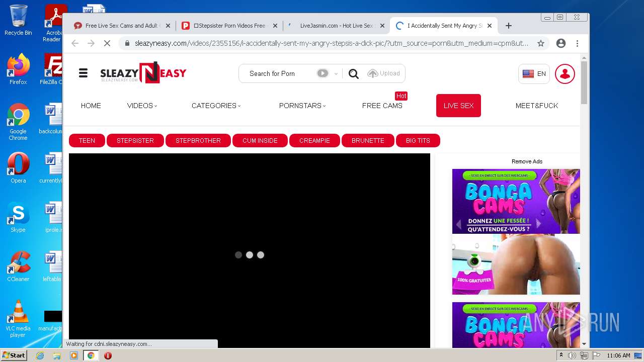
Task: Select the BRUNETTE tag button
Action: pyautogui.click(x=368, y=141)
